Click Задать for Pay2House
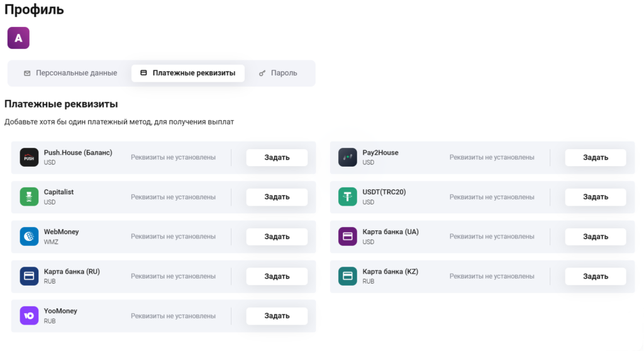The image size is (644, 351). coord(596,158)
